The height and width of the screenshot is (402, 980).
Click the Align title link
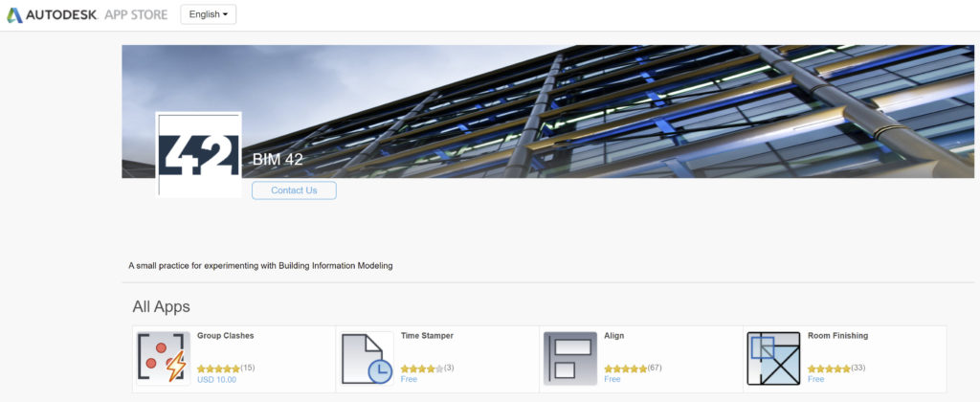tap(614, 336)
